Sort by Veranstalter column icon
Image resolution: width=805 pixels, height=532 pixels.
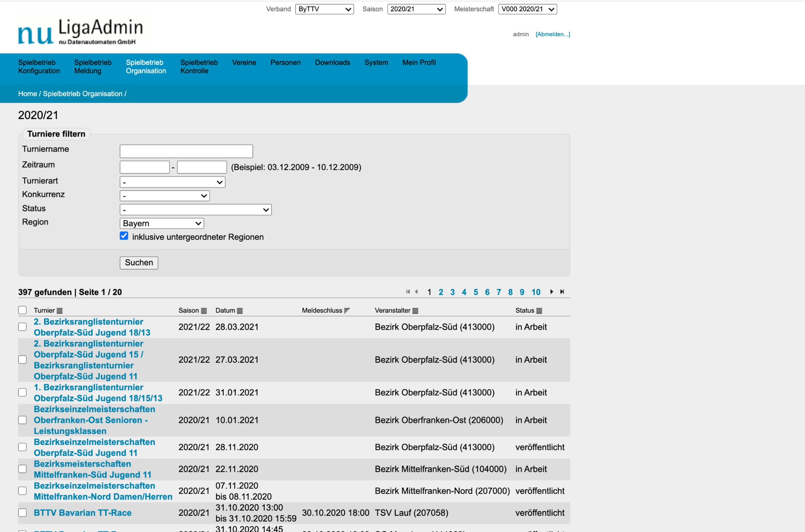click(415, 311)
